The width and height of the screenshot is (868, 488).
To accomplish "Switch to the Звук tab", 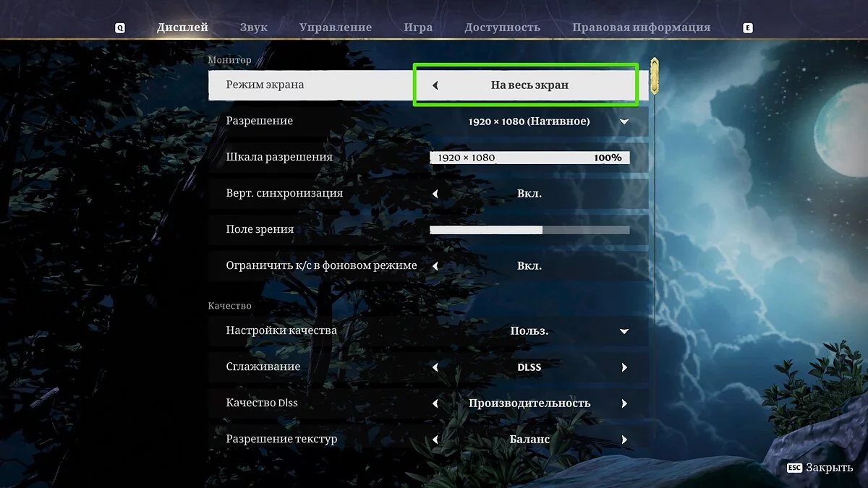I will click(x=254, y=27).
